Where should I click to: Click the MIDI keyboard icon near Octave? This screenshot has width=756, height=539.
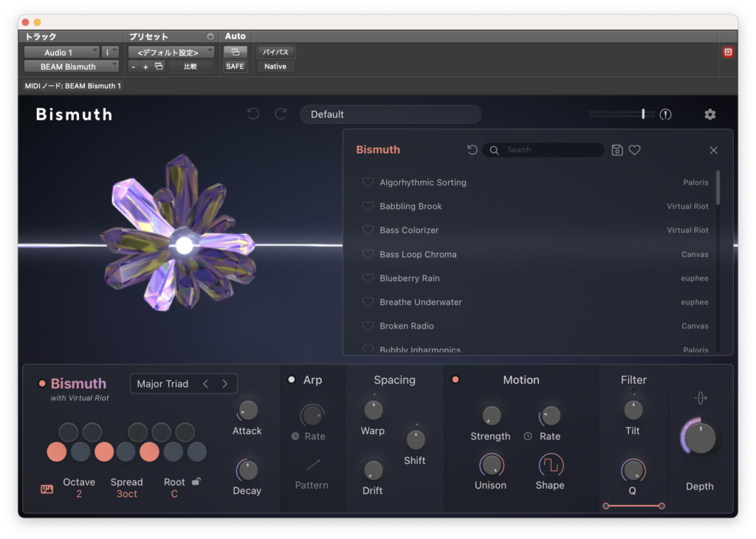(x=47, y=490)
